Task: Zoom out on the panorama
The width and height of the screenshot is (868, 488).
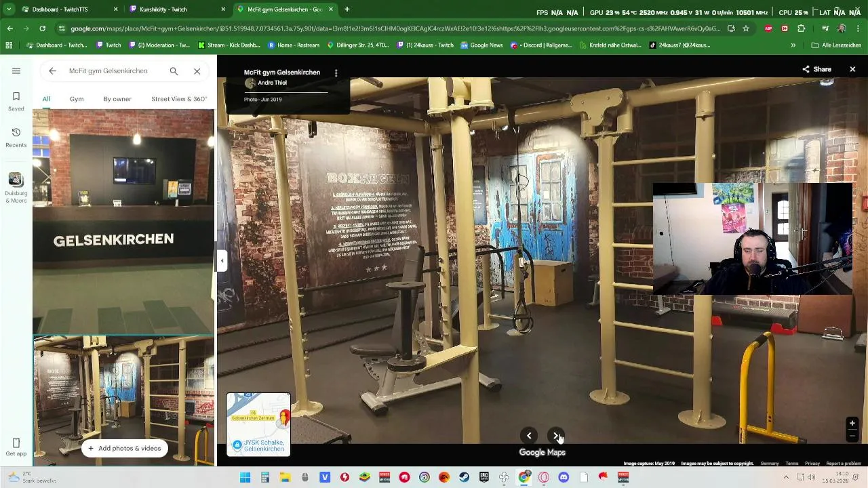Action: pos(852,436)
